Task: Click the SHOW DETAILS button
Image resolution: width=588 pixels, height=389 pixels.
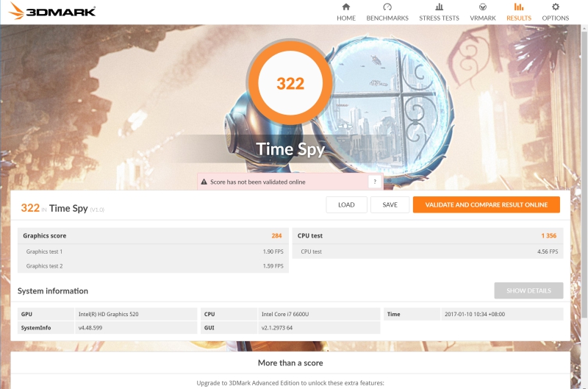Action: (x=528, y=290)
